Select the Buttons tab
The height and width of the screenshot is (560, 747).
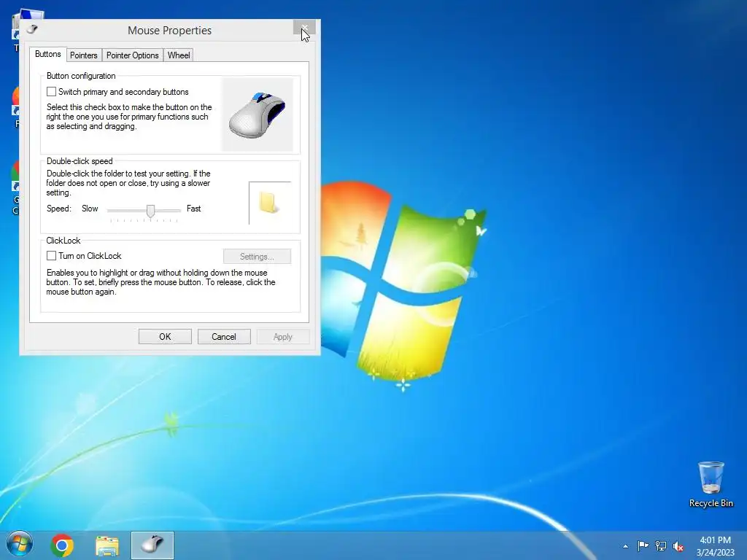pyautogui.click(x=47, y=54)
